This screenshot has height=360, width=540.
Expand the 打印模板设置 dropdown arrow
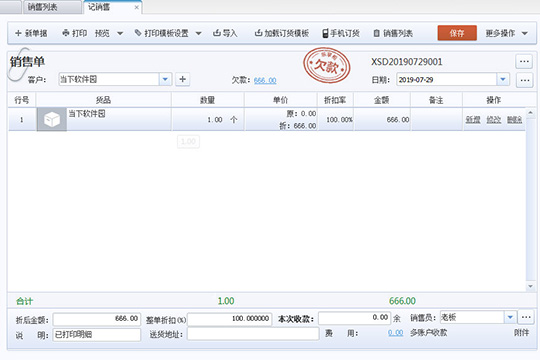pos(198,33)
